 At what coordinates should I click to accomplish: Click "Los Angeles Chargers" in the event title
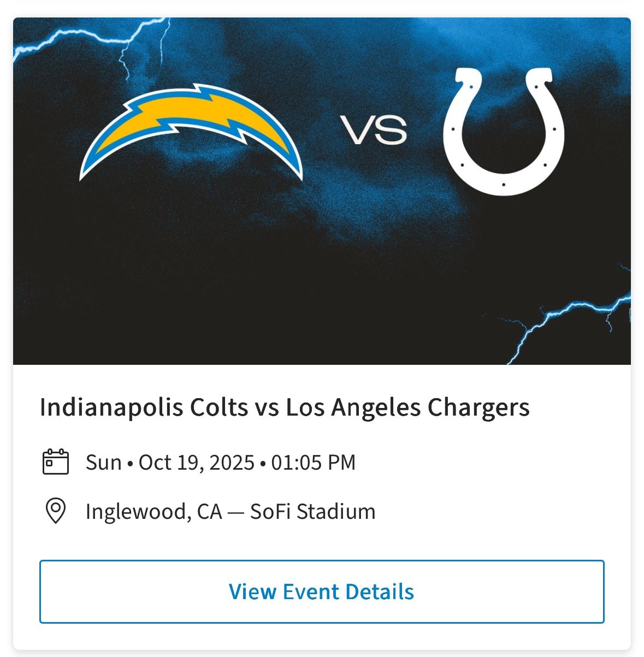pos(407,407)
